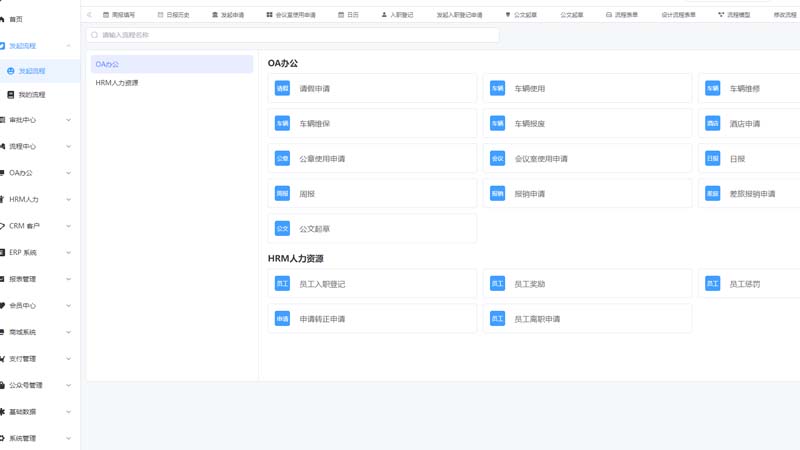Screen dimensions: 800x450
Task: Click the calendar icon on the 周报填写 tab
Action: click(106, 15)
